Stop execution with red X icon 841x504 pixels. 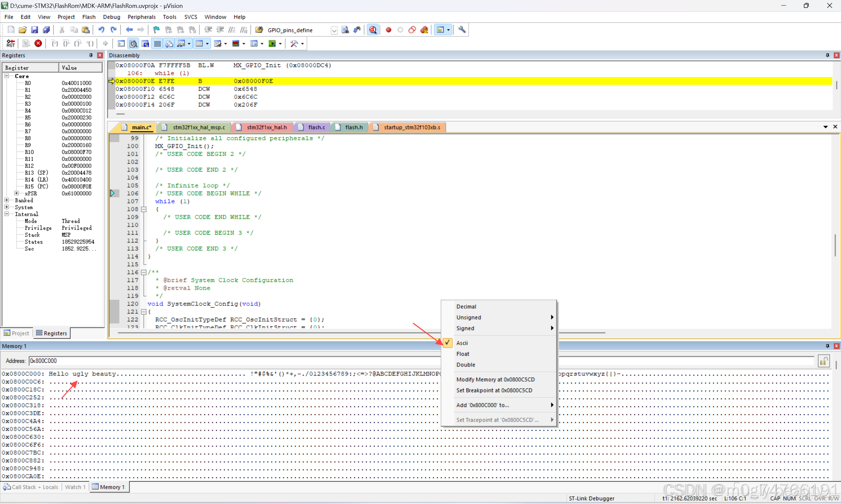(38, 43)
